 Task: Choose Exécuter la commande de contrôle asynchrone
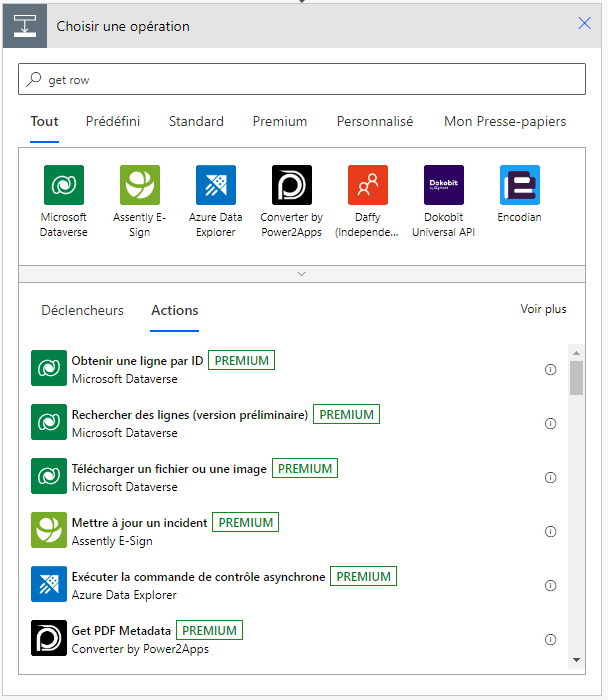[x=295, y=585]
